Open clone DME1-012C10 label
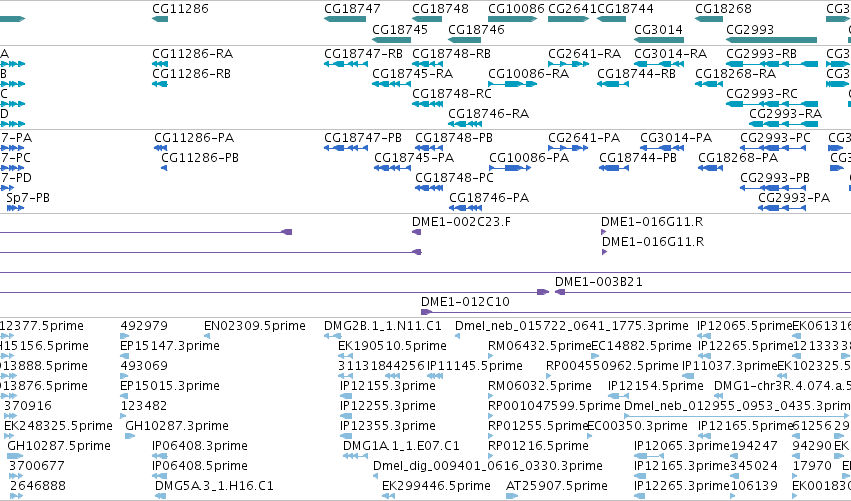Screen dimensions: 851x501 tap(465, 302)
